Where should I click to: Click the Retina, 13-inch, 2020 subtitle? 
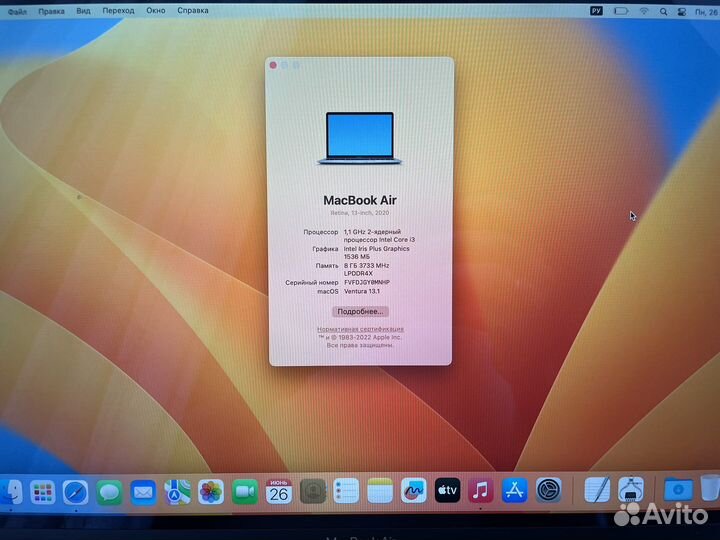coord(360,213)
